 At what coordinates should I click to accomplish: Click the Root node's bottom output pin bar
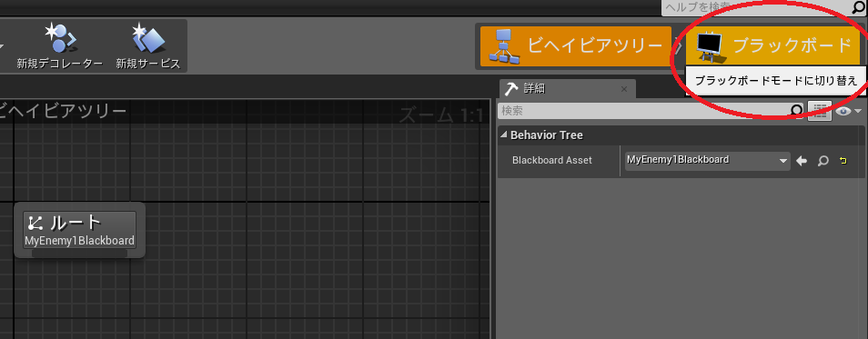(80, 254)
